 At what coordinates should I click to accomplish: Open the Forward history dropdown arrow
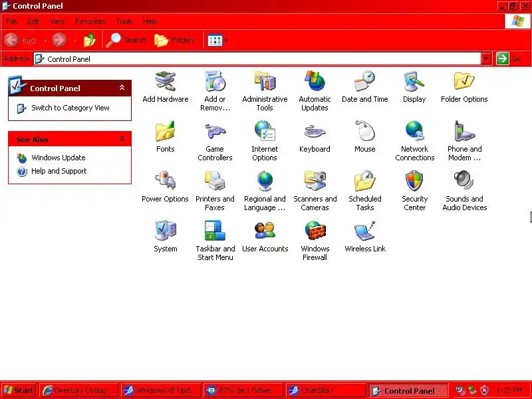(x=75, y=41)
